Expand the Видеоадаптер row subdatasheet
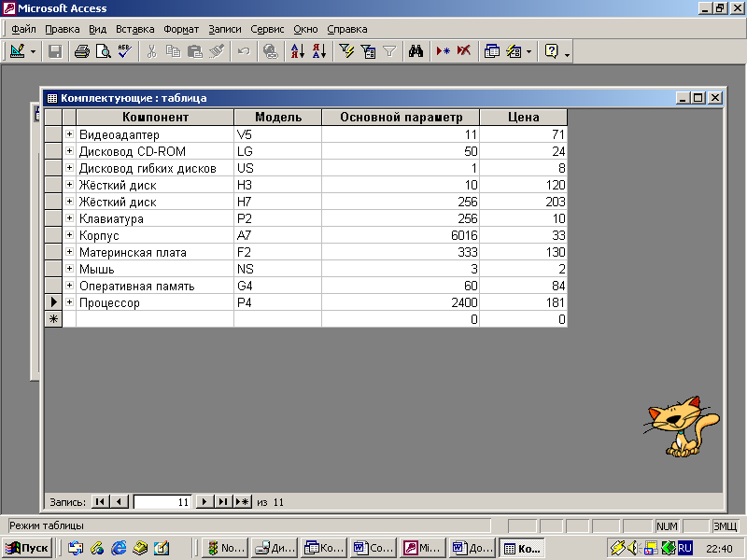 (69, 134)
